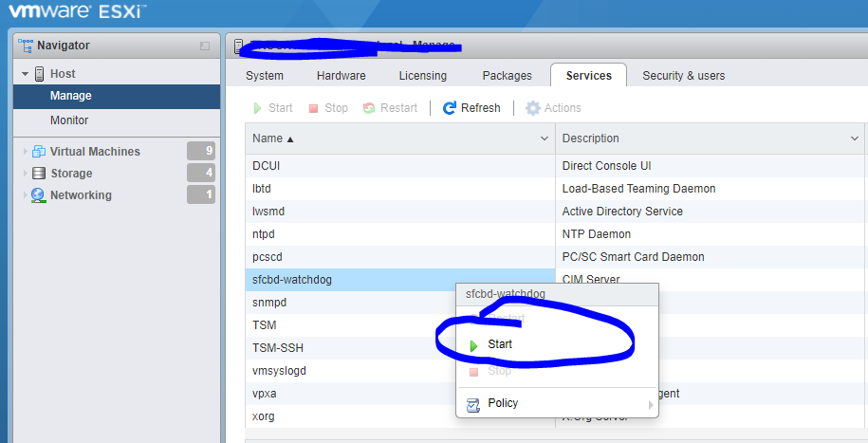Open Policy in the context menu
The image size is (868, 443).
click(x=557, y=404)
